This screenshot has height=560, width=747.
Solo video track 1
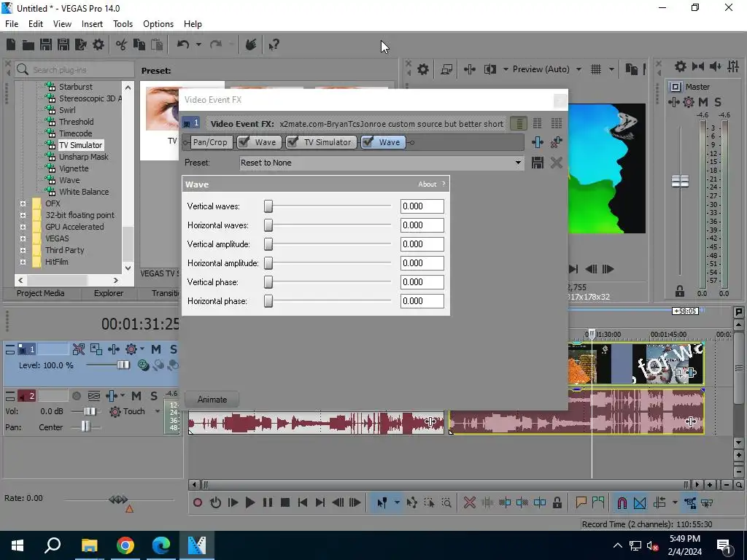pyautogui.click(x=173, y=349)
